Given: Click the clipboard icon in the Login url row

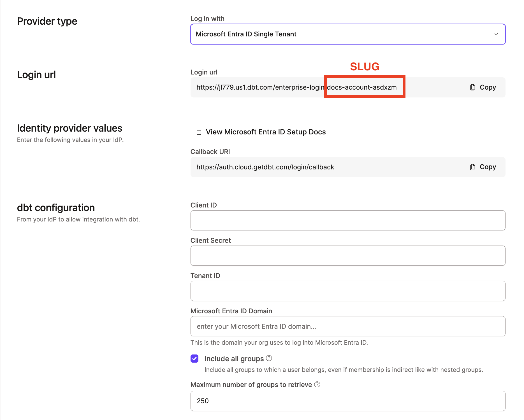Looking at the screenshot, I should tap(473, 87).
